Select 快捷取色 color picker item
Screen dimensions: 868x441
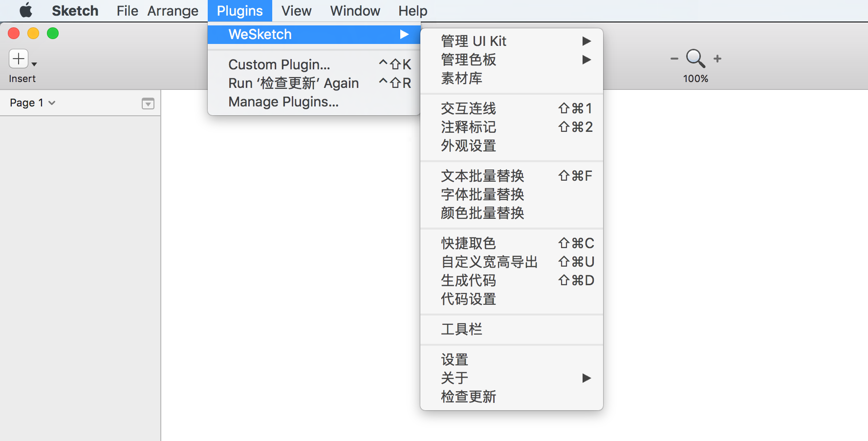point(468,243)
